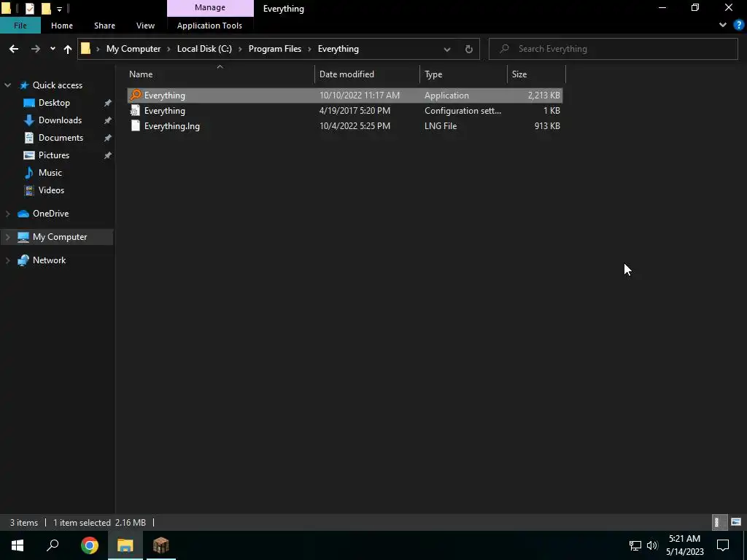
Task: Expand the Network tree node
Action: click(7, 260)
